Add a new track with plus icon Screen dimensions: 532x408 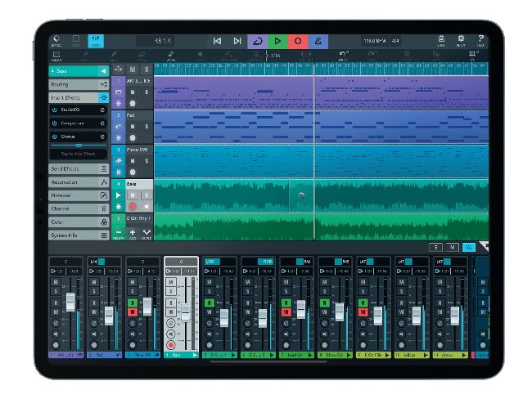[133, 233]
